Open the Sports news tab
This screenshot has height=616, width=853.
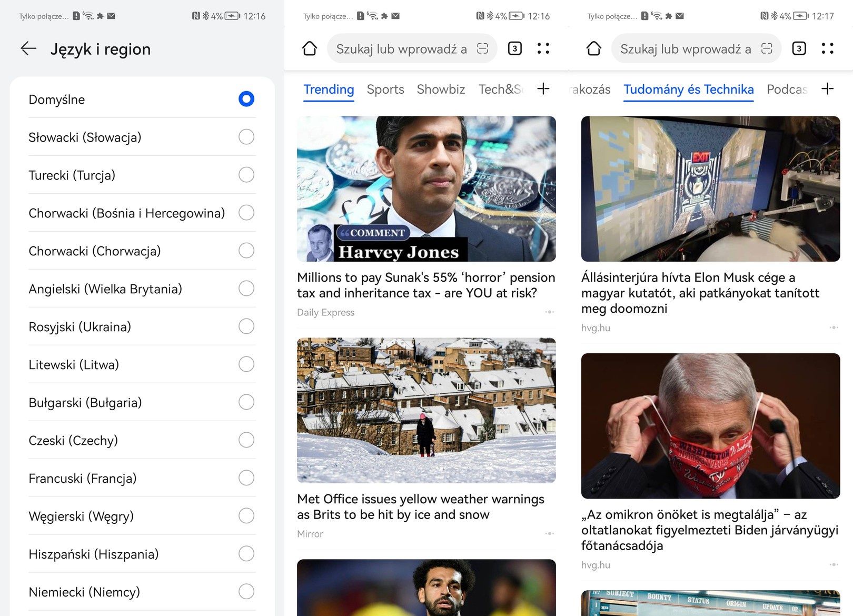(385, 90)
